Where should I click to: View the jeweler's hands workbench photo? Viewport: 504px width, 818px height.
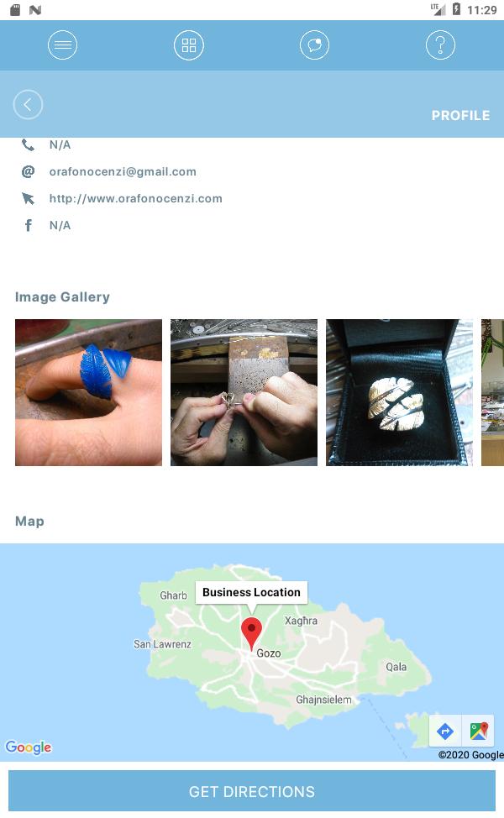(244, 393)
